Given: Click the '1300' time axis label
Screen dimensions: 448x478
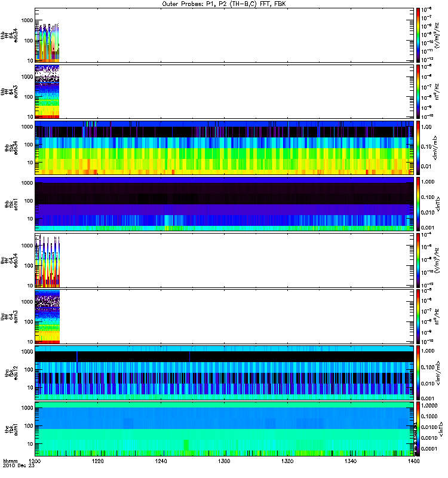Looking at the screenshot, I should tap(224, 461).
